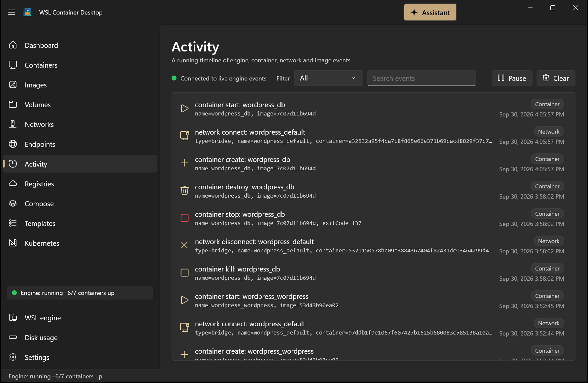Click plus icon of container create wordpress_db

tap(184, 163)
